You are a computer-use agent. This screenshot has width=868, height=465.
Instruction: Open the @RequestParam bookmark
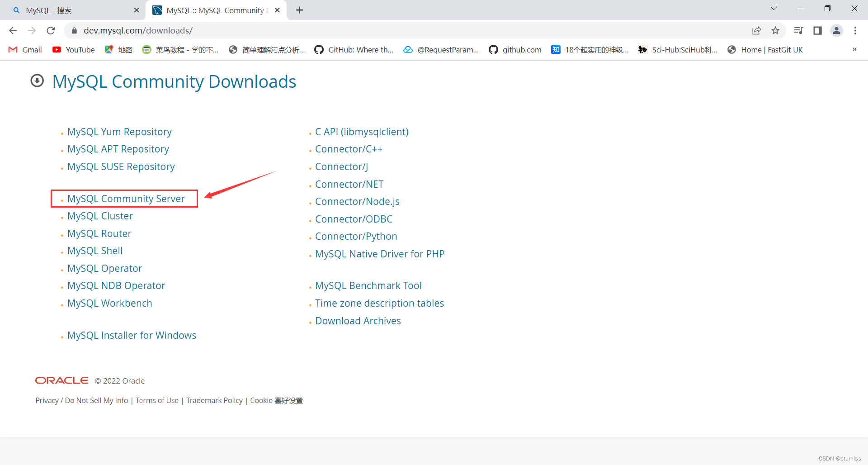[x=441, y=50]
